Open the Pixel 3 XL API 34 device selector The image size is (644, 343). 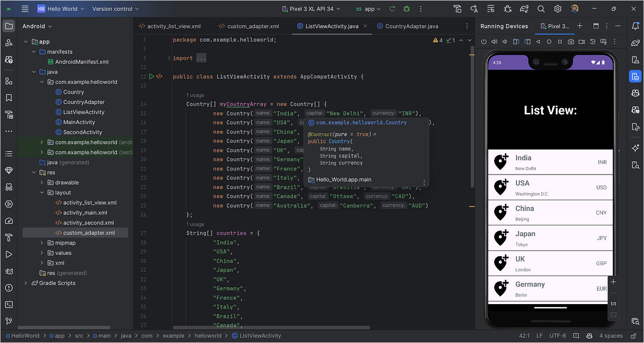click(x=311, y=9)
